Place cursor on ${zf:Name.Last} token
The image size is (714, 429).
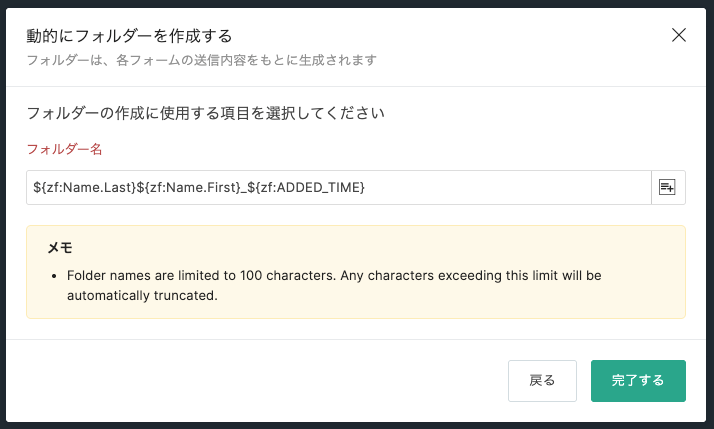click(84, 187)
